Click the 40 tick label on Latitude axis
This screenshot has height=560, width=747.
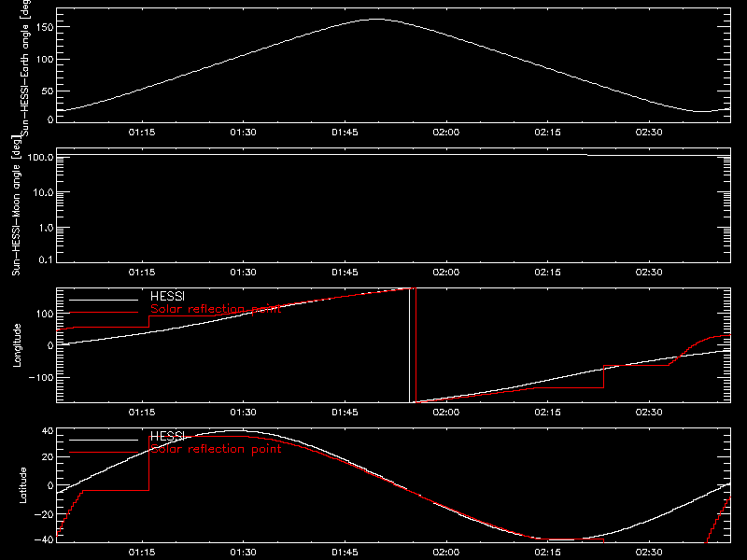(x=48, y=431)
